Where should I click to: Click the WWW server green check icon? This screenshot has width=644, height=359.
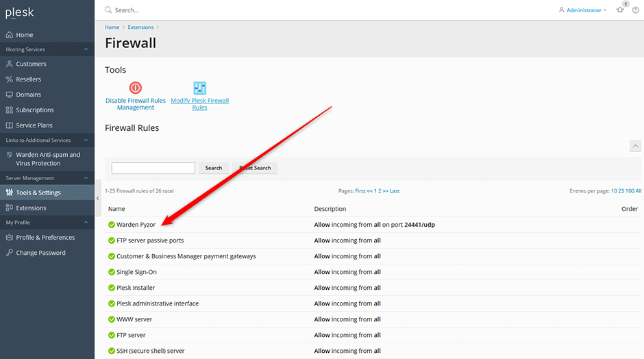point(111,319)
